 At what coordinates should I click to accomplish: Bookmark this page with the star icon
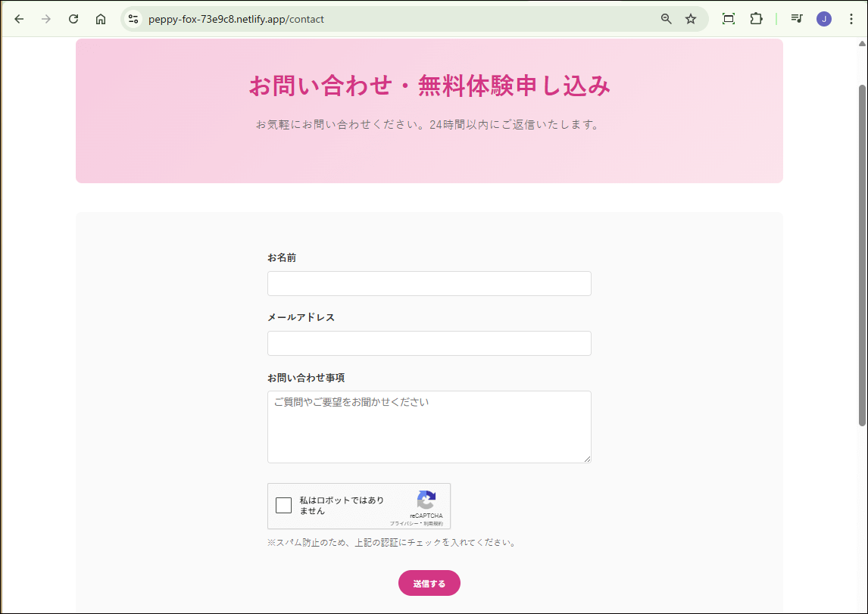(x=691, y=19)
